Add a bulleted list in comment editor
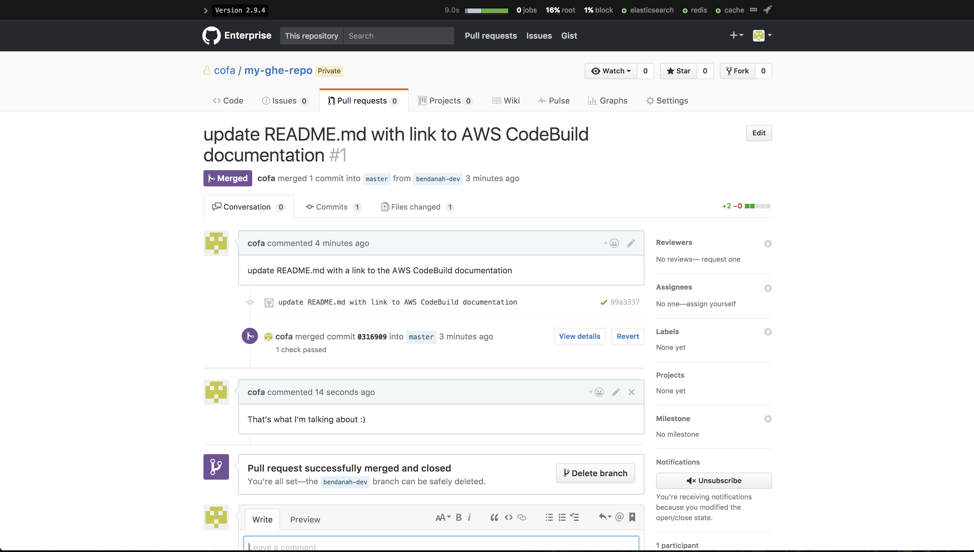 549,517
